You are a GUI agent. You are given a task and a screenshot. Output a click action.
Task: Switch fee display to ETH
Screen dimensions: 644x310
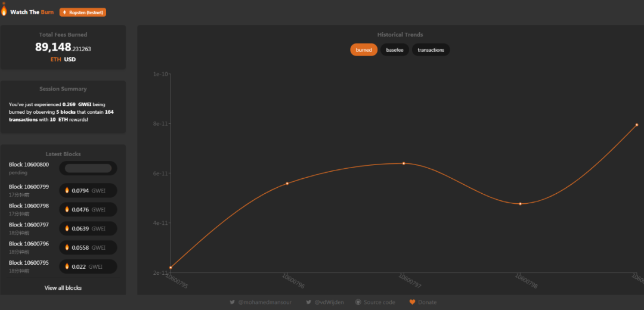(x=55, y=60)
